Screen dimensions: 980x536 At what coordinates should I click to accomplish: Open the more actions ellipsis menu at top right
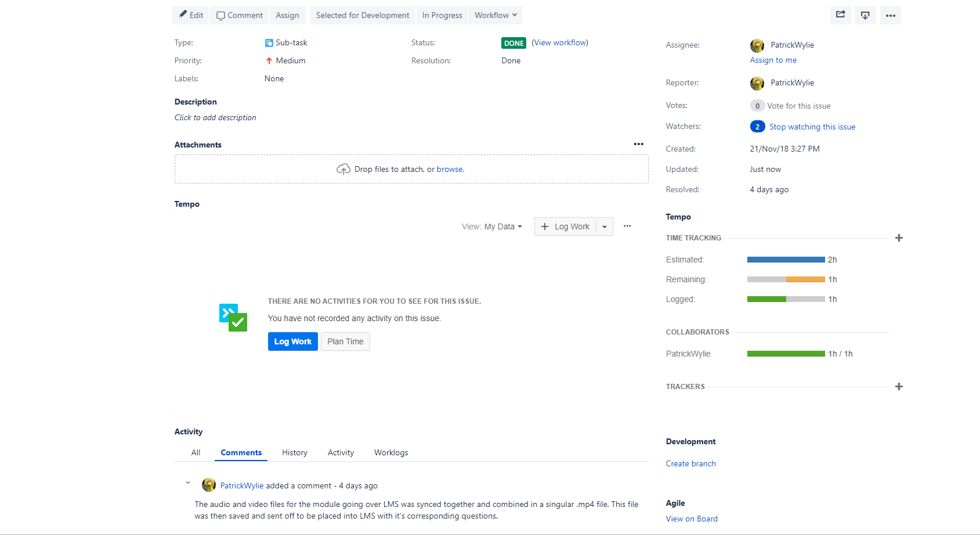point(891,15)
